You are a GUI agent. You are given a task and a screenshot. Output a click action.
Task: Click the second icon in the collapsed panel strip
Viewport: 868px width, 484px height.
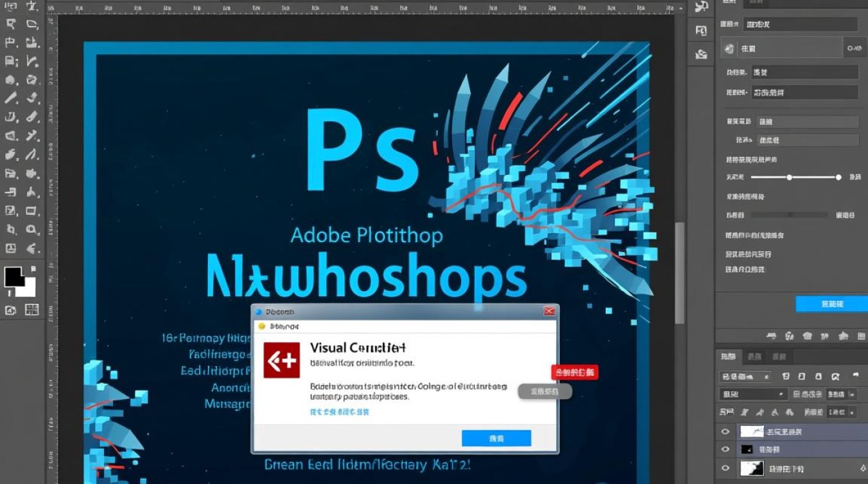point(701,30)
